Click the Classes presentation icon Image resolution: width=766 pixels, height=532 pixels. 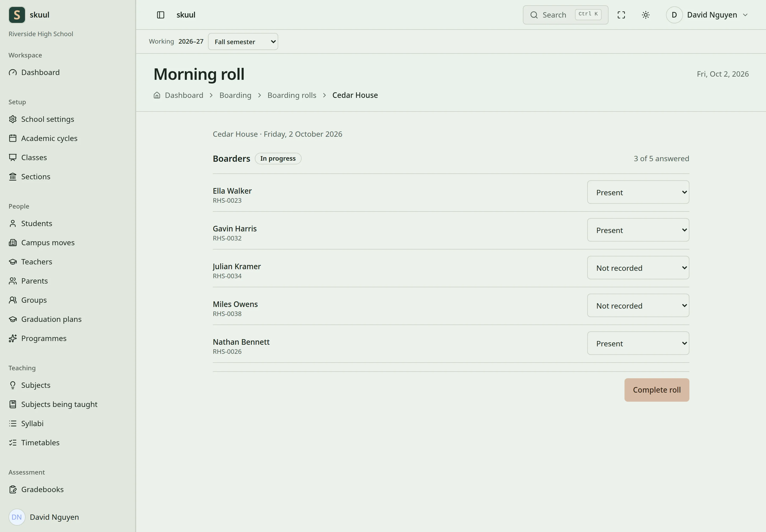coord(13,157)
